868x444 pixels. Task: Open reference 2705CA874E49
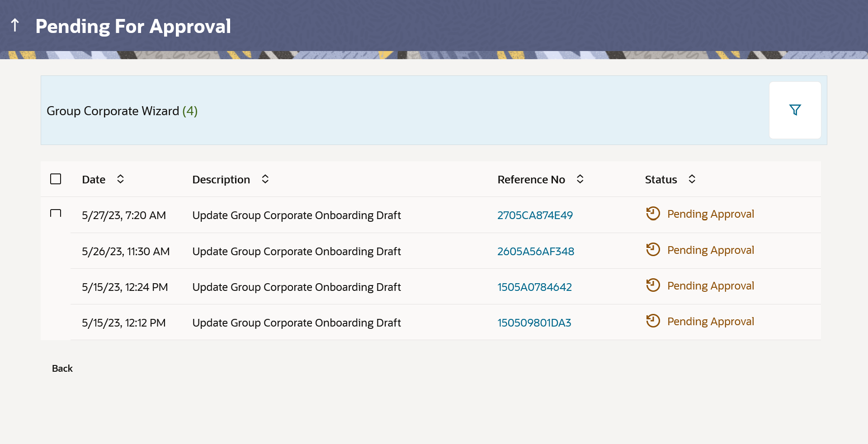click(535, 215)
